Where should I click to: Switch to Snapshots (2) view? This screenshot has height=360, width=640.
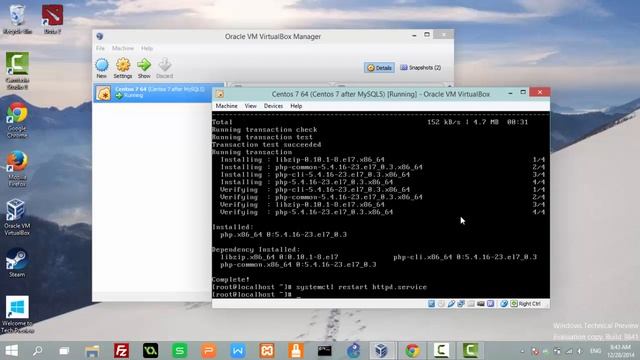coord(420,68)
